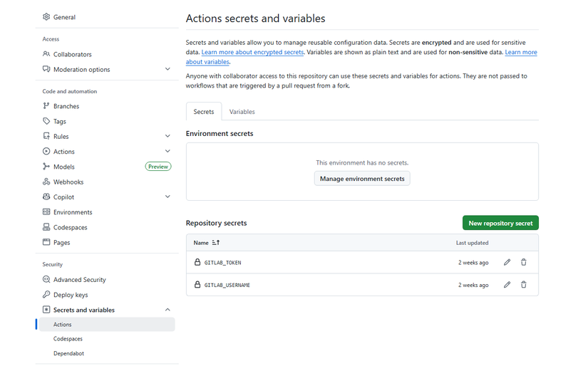Click the trash delete icon for GITLAB_USERNAME
This screenshot has width=588, height=366.
[x=524, y=285]
